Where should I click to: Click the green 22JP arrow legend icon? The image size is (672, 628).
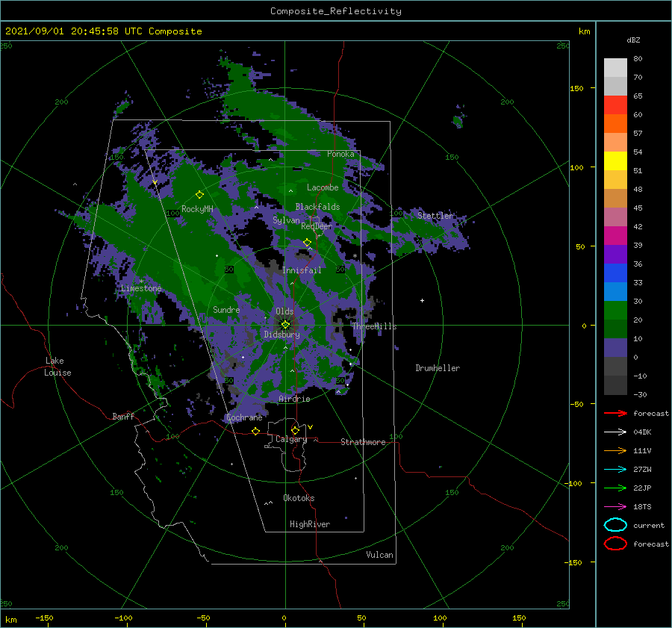(x=615, y=488)
